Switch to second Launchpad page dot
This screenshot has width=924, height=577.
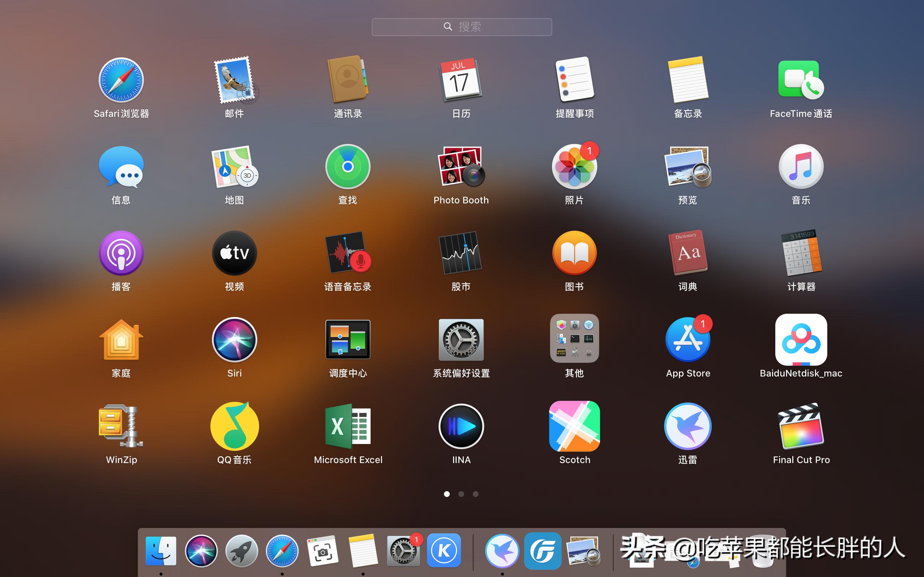461,494
